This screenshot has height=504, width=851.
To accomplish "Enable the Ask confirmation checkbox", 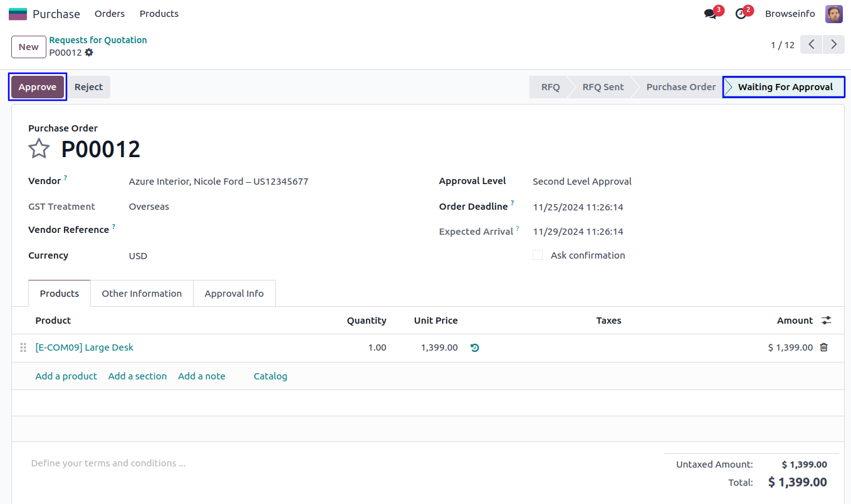I will click(538, 255).
